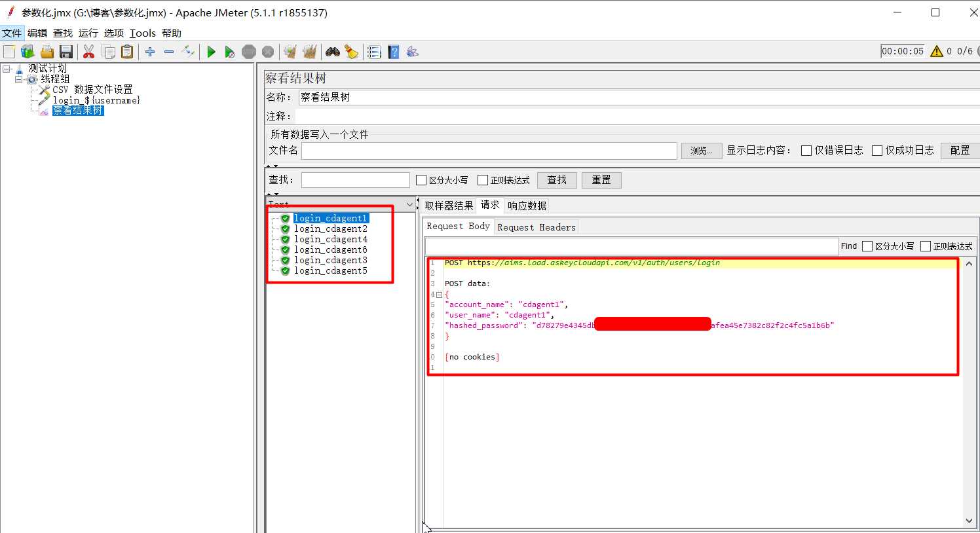
Task: Stop the running test toolbar icon
Action: [249, 52]
